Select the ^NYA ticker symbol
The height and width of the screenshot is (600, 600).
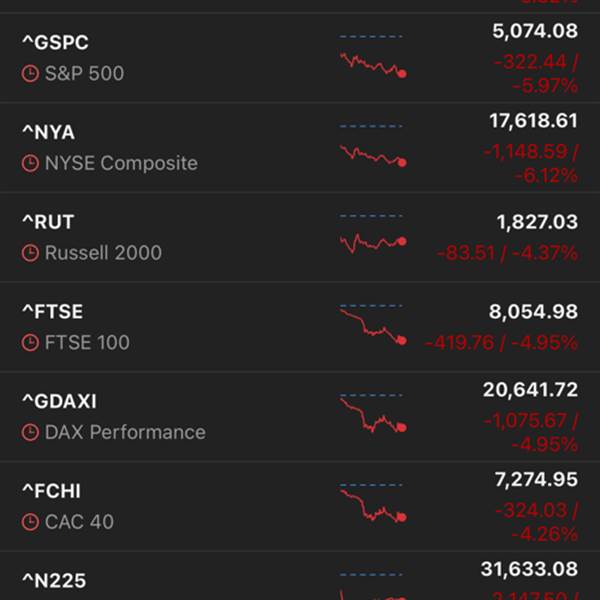(49, 132)
